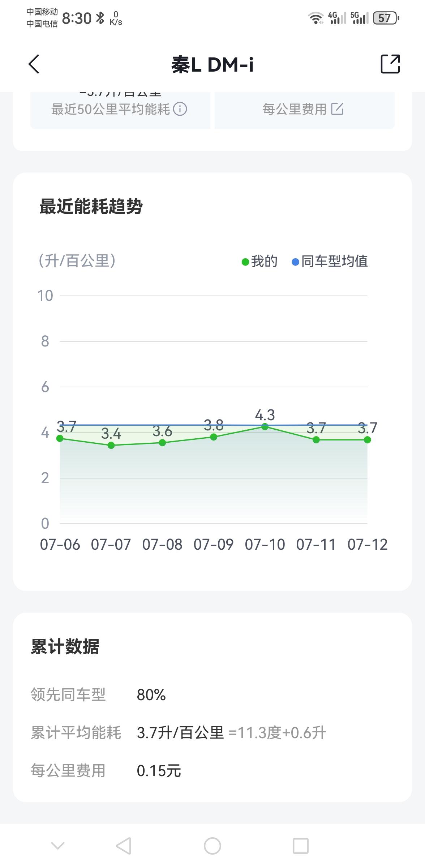Screen dimensions: 425x868
Task: Open recent apps square button
Action: [300, 846]
